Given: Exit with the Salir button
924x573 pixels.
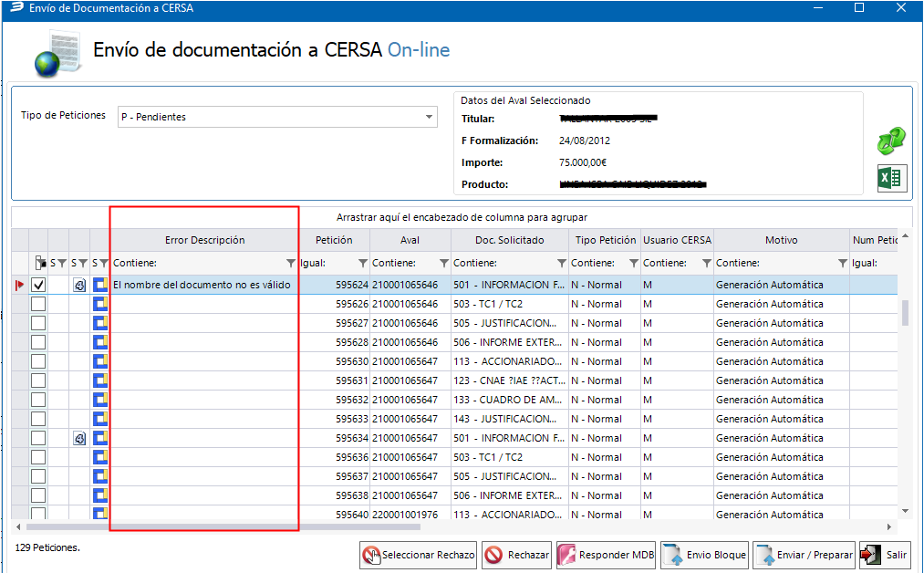Looking at the screenshot, I should click(x=884, y=555).
